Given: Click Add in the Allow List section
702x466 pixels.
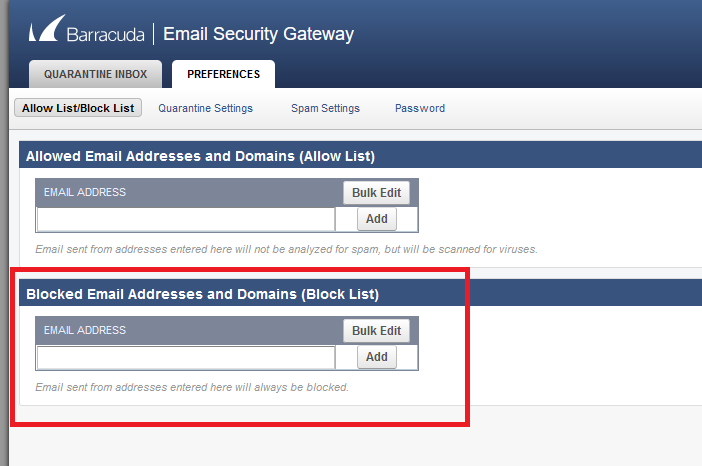Looking at the screenshot, I should point(377,219).
